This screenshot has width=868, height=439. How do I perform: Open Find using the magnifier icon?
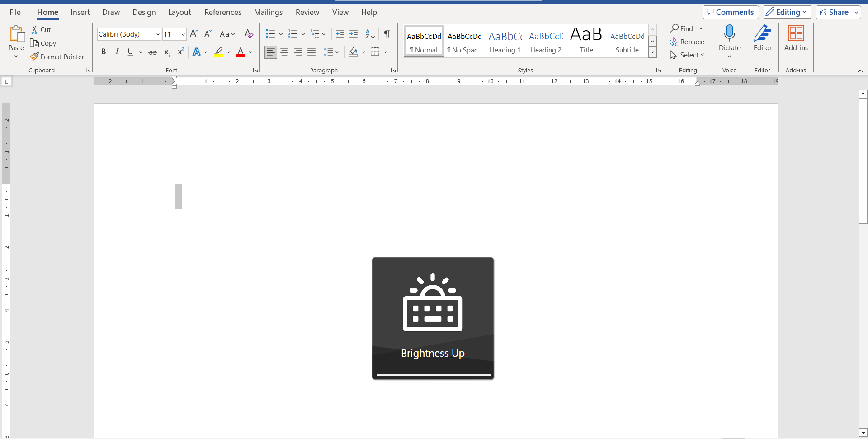[675, 28]
